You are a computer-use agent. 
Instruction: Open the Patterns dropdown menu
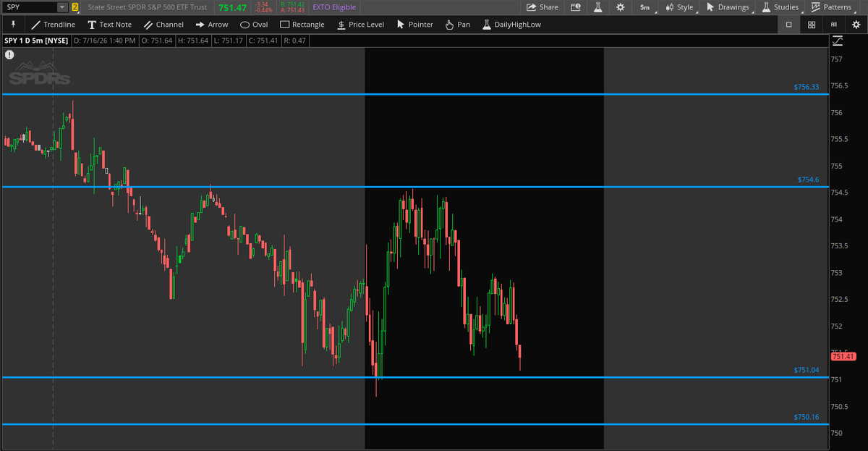tap(832, 7)
